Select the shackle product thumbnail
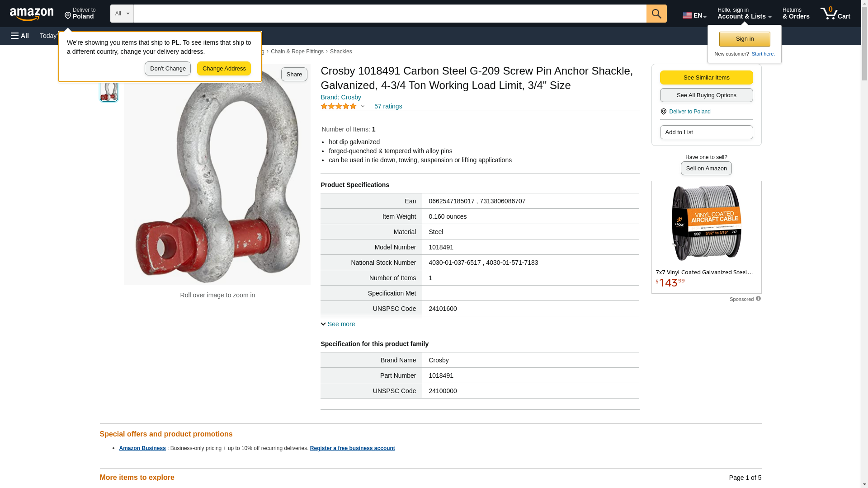The width and height of the screenshot is (868, 488). pyautogui.click(x=109, y=90)
